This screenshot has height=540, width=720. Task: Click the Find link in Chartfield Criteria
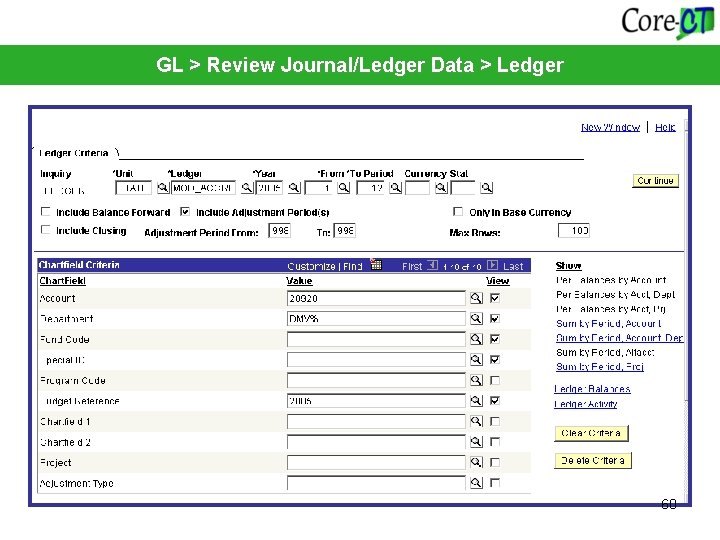[353, 266]
